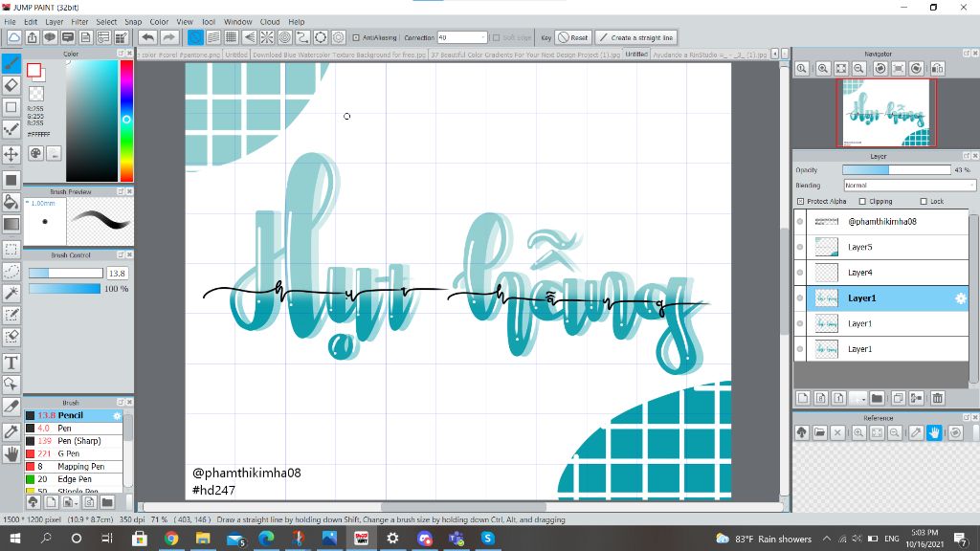Redo the action
980x551 pixels.
[168, 37]
